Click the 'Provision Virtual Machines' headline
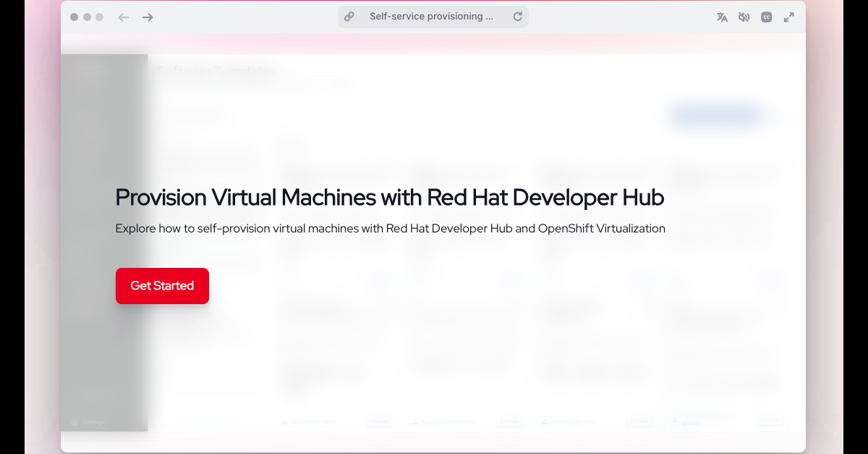Viewport: 868px width, 454px height. point(389,197)
